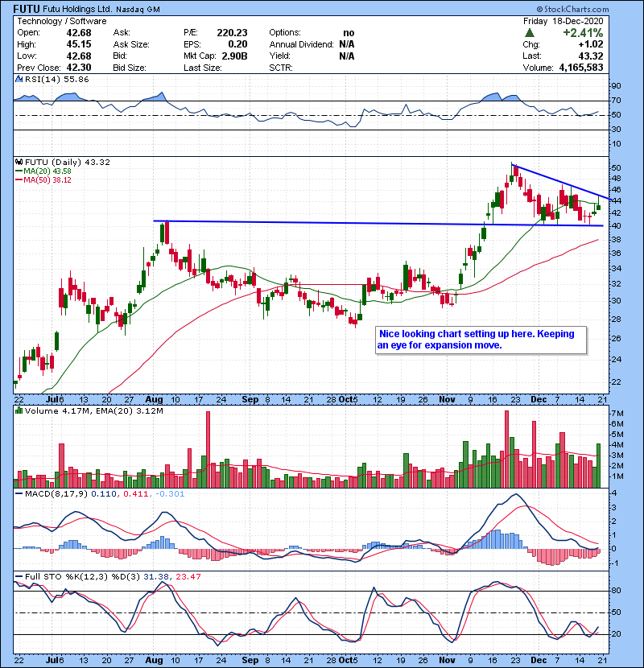Click the Prev Close value 42.30
Screen dimensions: 644x668
click(x=78, y=68)
